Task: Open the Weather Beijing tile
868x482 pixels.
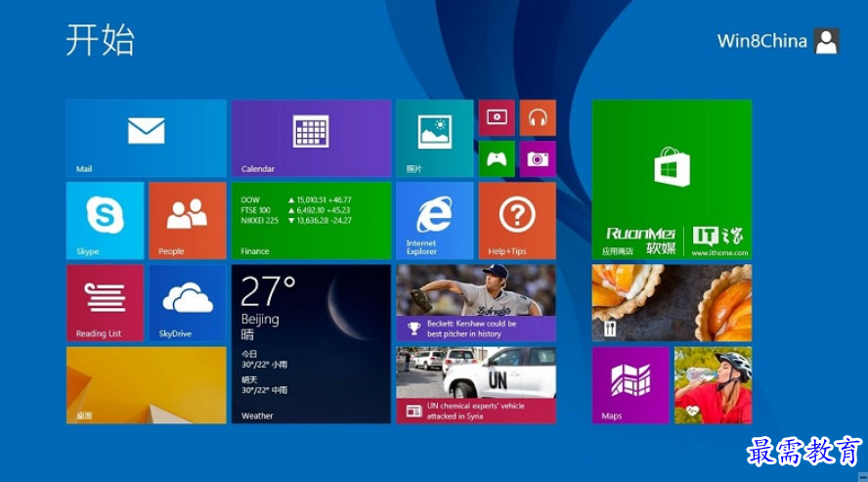Action: click(311, 344)
